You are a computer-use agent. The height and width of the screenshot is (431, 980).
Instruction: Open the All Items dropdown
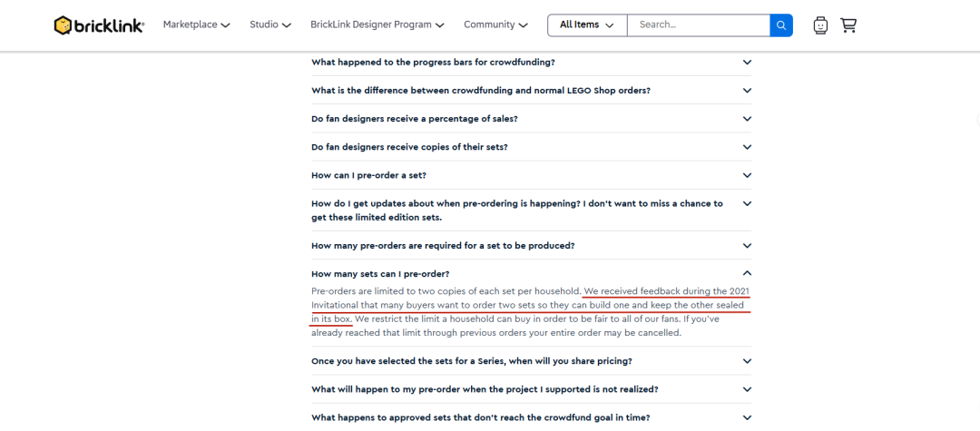coord(587,25)
